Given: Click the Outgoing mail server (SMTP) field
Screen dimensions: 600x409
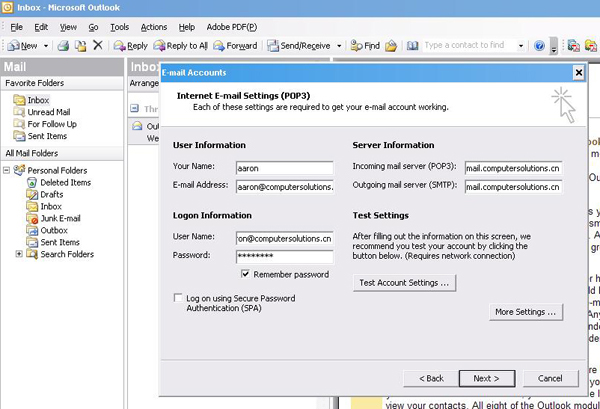Looking at the screenshot, I should click(x=514, y=187).
